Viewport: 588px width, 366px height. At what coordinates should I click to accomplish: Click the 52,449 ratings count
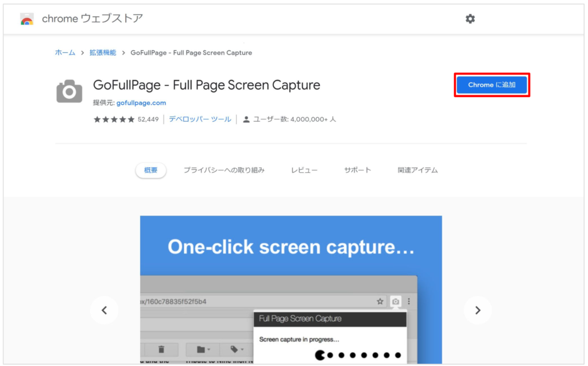coord(148,120)
